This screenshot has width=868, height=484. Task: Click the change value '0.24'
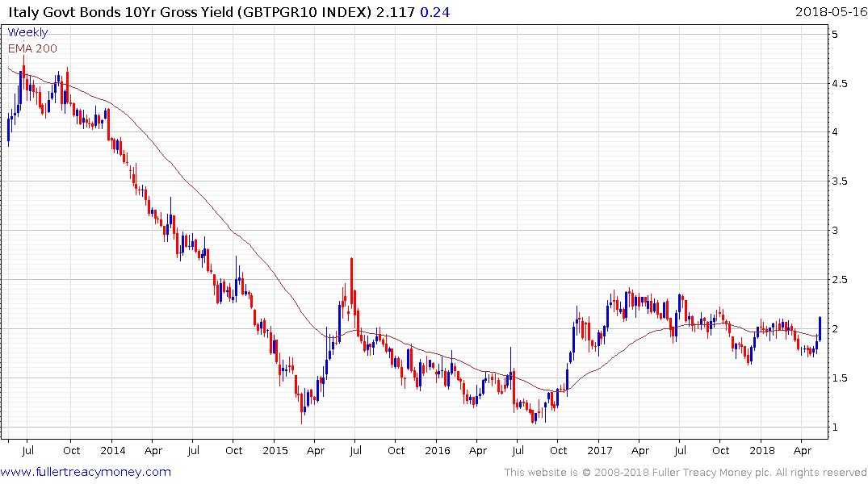tap(434, 11)
